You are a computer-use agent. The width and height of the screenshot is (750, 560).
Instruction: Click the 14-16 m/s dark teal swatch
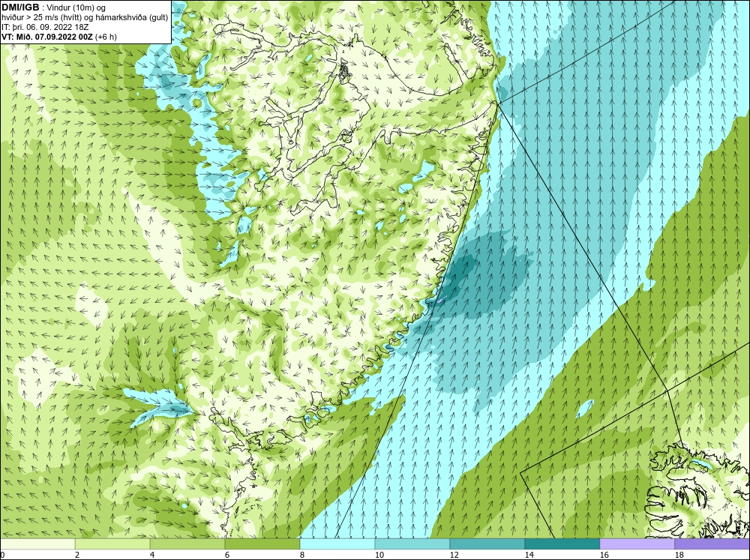tap(562, 544)
